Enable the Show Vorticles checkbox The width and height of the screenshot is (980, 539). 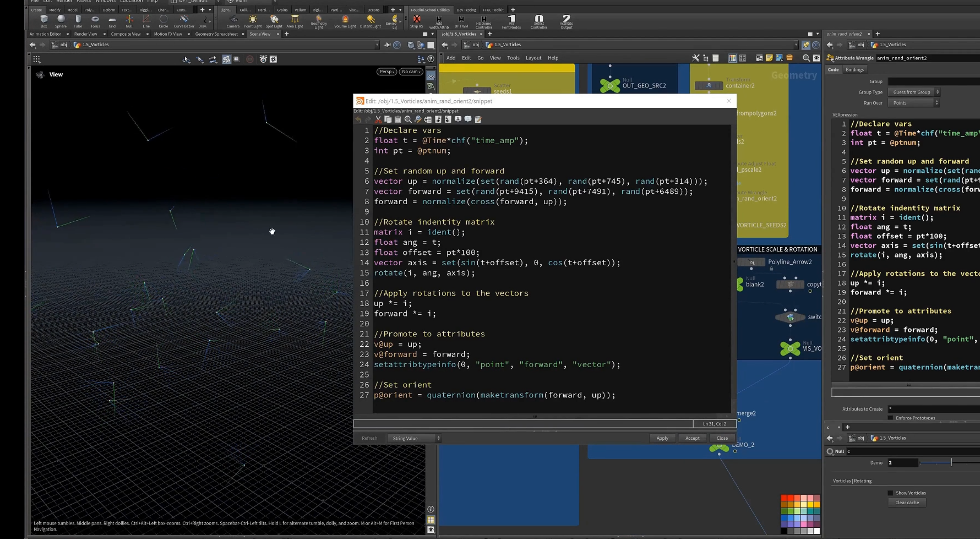tap(890, 493)
